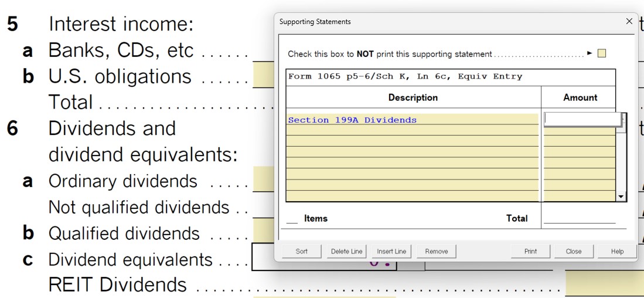Close the Supporting Statements dialog with X
Screen dimensions: 644x298
(x=629, y=22)
